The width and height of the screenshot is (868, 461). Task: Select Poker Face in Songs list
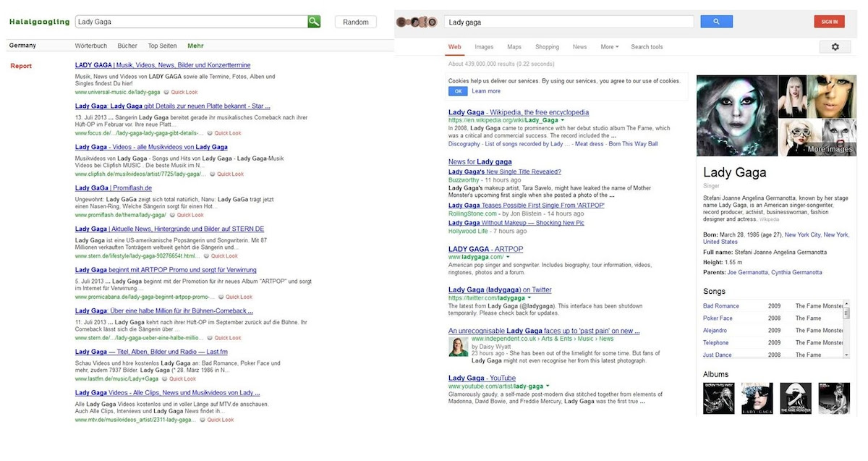[x=718, y=318]
